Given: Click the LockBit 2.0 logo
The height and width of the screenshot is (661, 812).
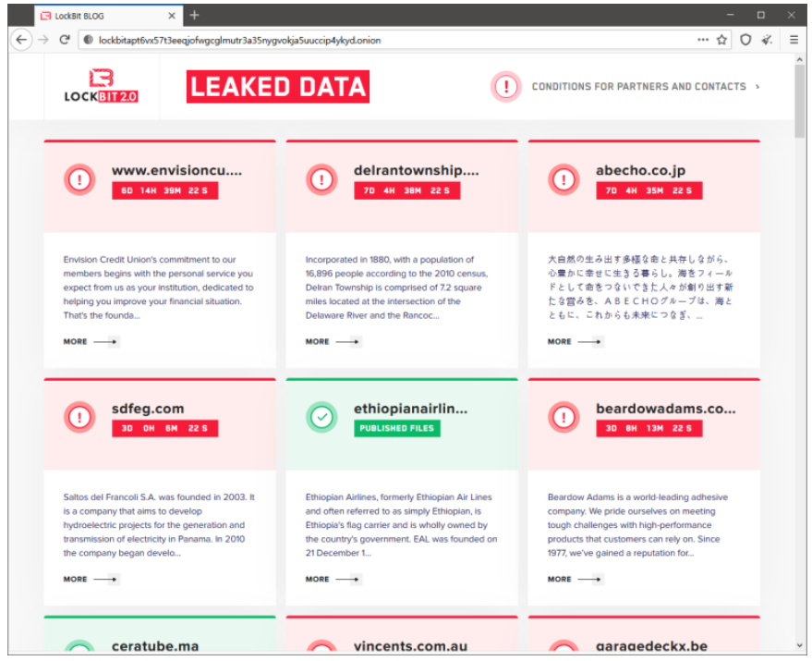Looking at the screenshot, I should click(x=102, y=86).
